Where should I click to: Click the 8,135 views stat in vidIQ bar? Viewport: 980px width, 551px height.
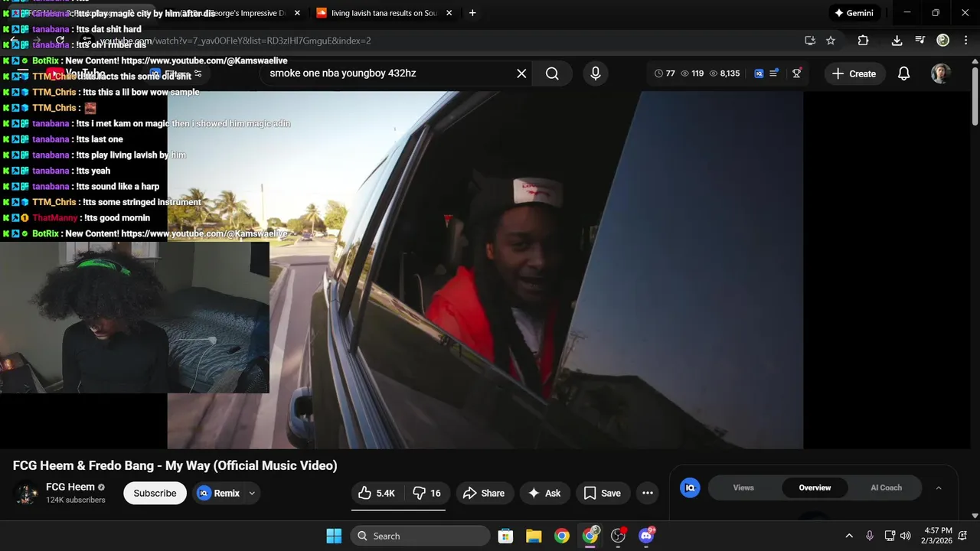coord(724,73)
